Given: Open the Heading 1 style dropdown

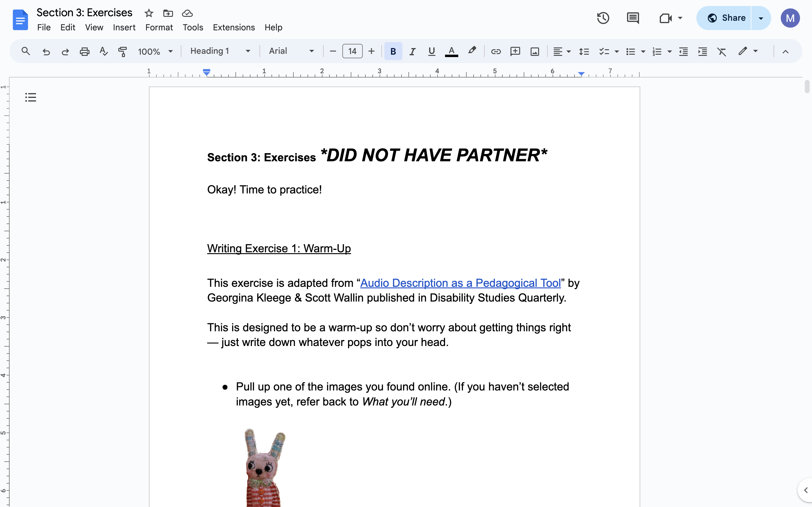Looking at the screenshot, I should coord(220,51).
